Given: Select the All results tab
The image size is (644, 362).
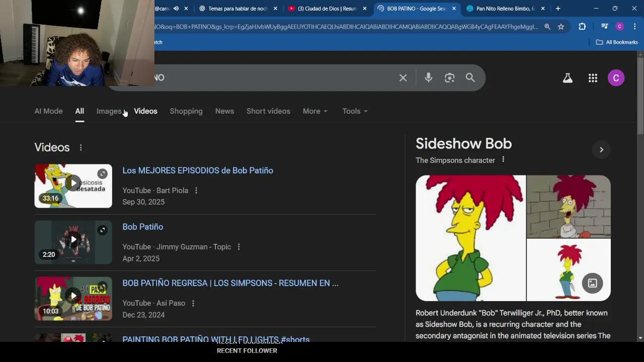Looking at the screenshot, I should (x=79, y=111).
